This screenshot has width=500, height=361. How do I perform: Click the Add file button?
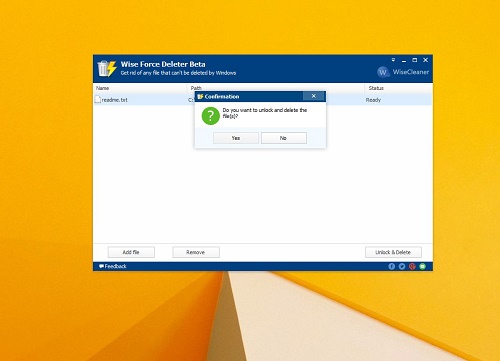click(131, 252)
